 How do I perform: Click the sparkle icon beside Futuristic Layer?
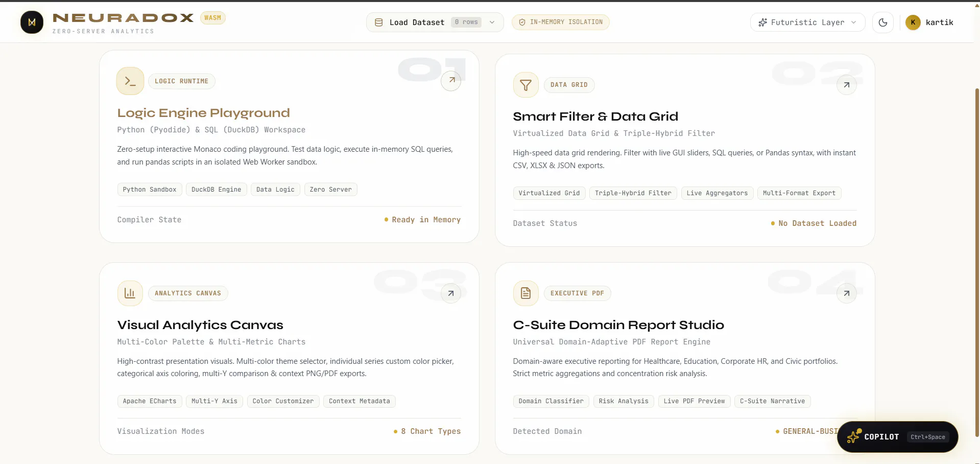coord(762,22)
